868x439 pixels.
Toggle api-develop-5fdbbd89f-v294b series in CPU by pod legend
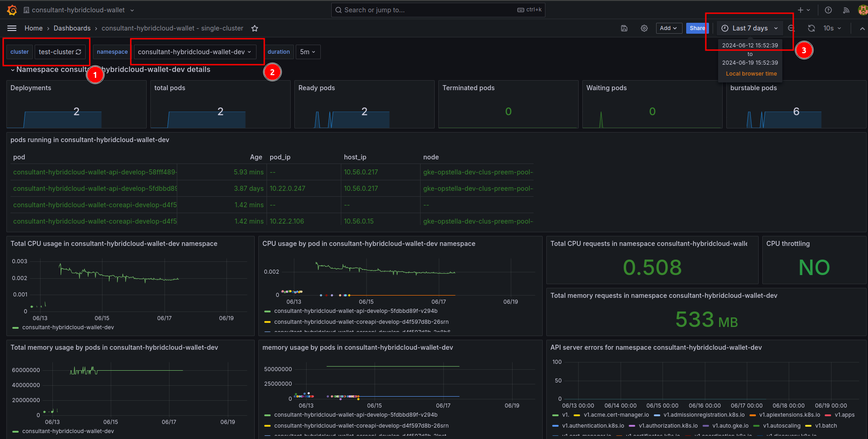coord(356,311)
